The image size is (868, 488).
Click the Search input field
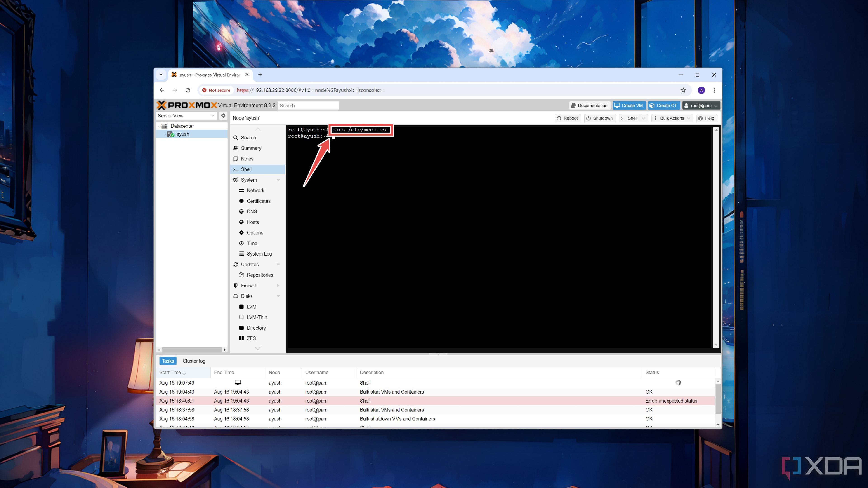pos(309,106)
